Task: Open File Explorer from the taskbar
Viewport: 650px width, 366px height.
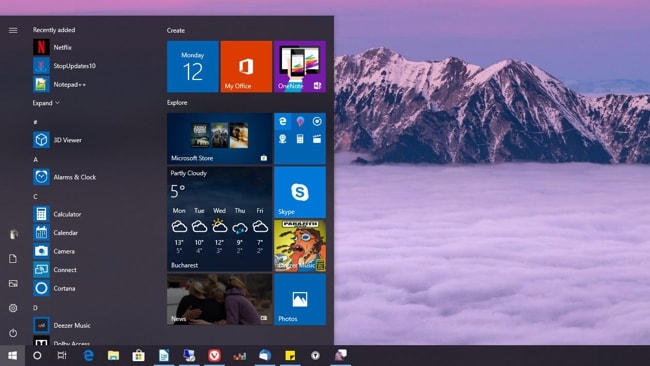Action: coord(113,356)
